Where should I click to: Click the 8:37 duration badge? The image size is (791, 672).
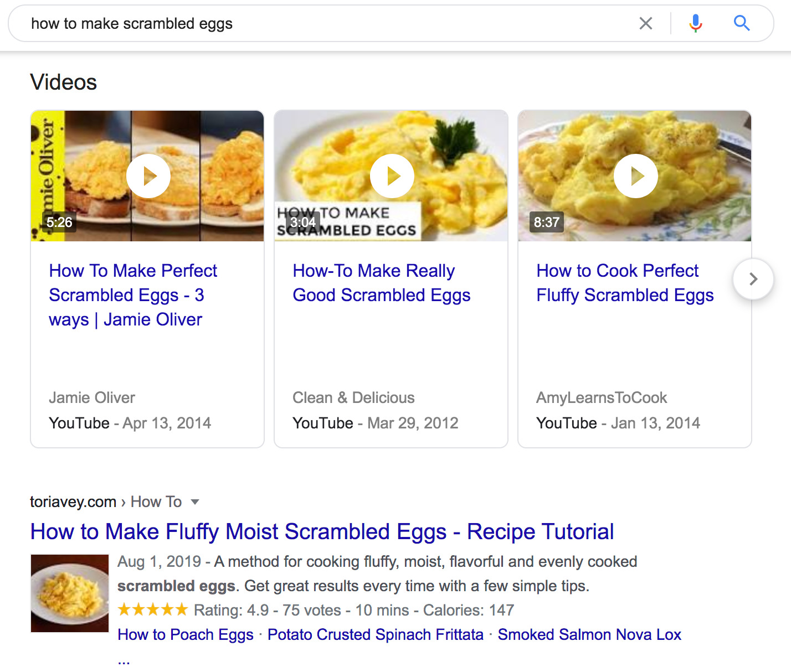[546, 222]
